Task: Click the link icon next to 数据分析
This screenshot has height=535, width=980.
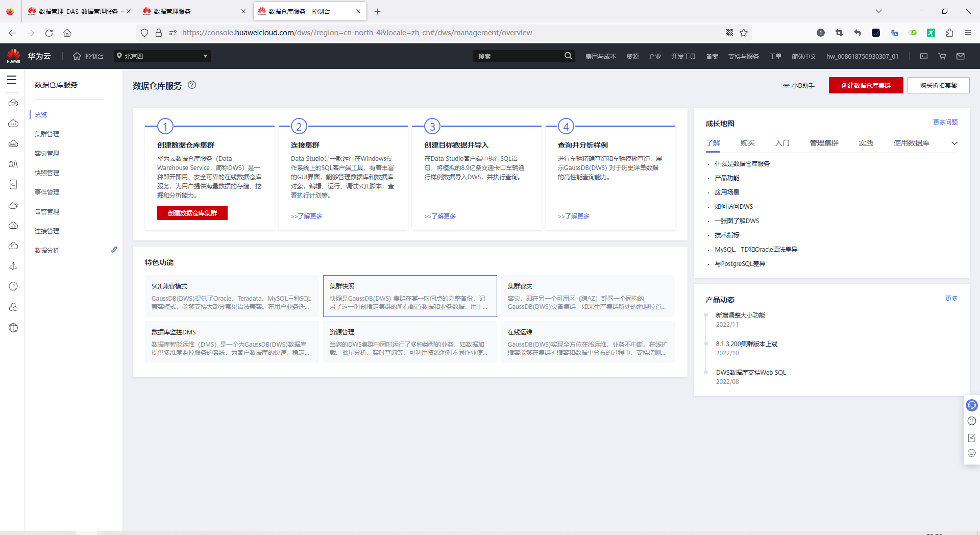Action: [114, 250]
